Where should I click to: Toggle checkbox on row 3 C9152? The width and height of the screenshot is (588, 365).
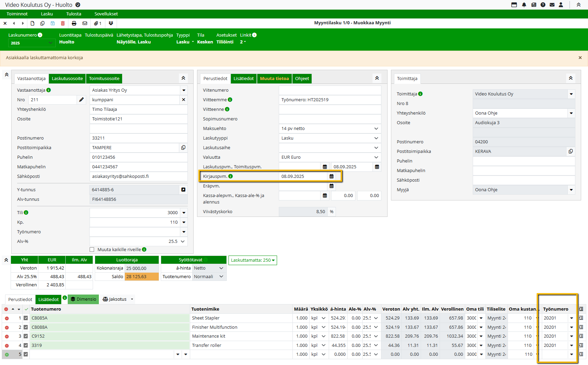click(x=26, y=336)
